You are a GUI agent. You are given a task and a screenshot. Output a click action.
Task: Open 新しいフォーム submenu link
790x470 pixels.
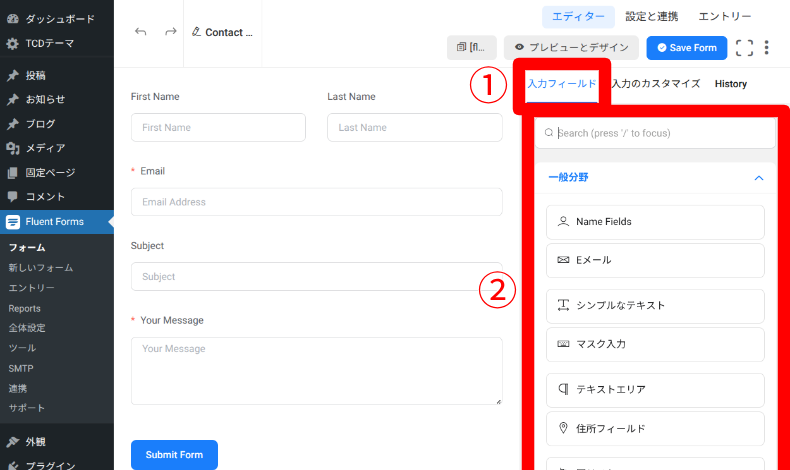point(41,268)
